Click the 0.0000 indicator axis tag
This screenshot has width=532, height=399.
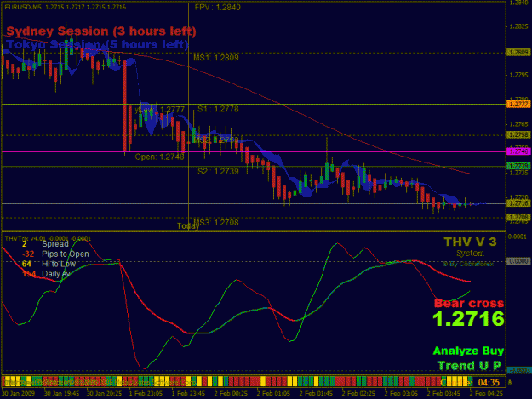coord(518,261)
